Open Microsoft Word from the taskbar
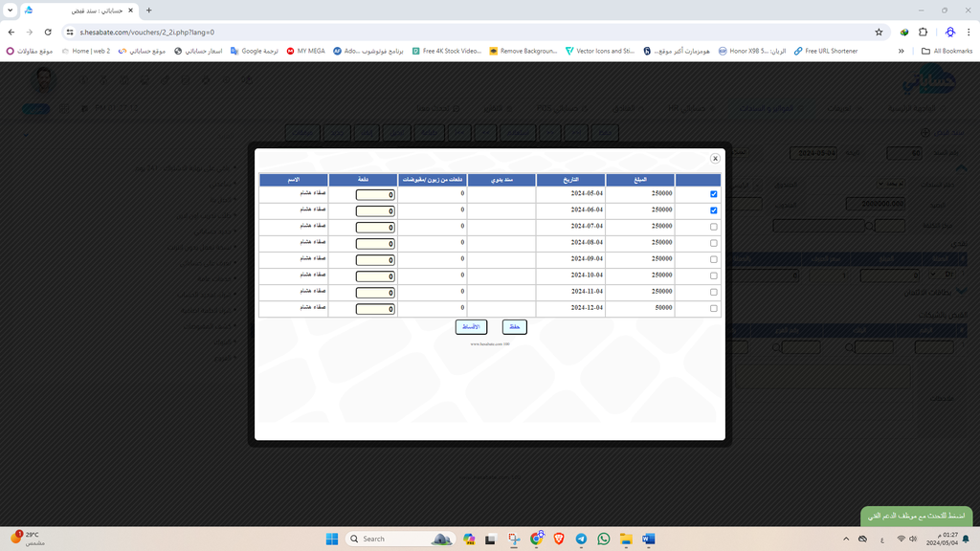Screen dimensions: 980x551 649,539
